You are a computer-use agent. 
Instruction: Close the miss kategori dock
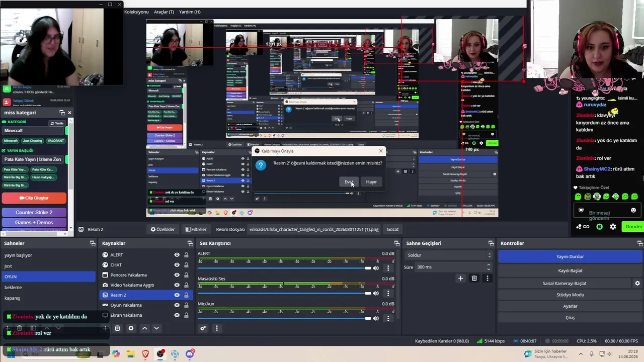69,113
